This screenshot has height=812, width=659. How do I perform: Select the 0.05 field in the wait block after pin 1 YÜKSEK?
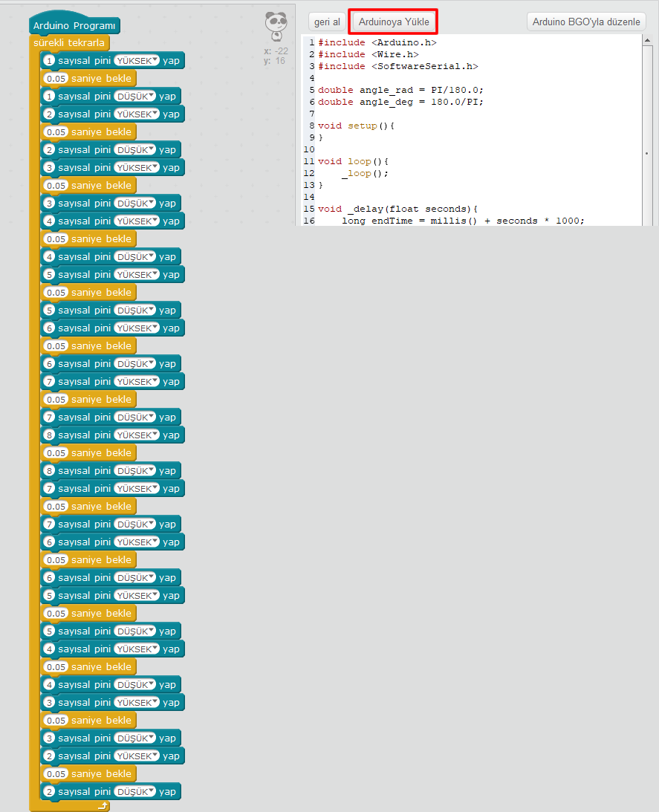[56, 79]
